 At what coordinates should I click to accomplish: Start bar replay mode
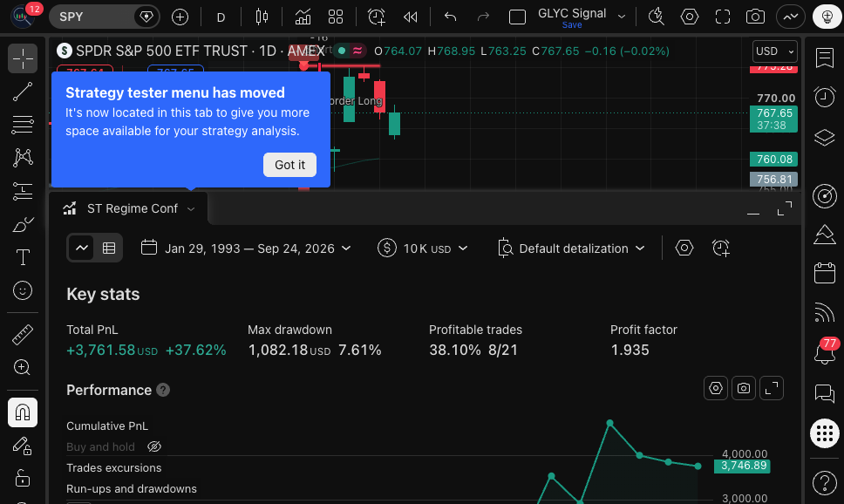pyautogui.click(x=410, y=17)
